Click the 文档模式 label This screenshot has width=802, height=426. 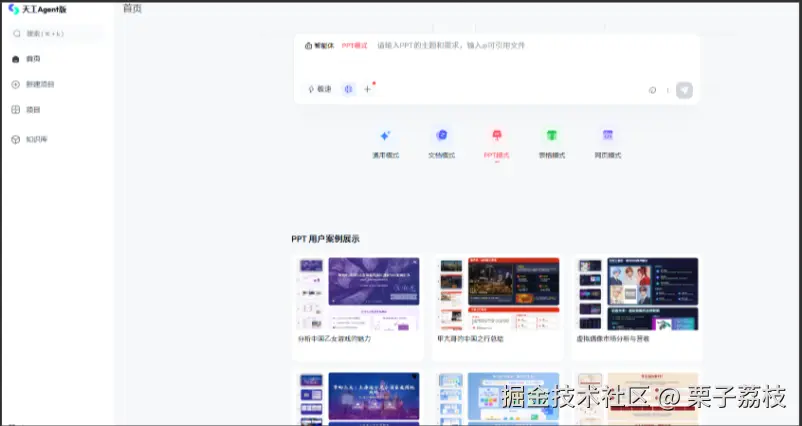click(x=441, y=155)
